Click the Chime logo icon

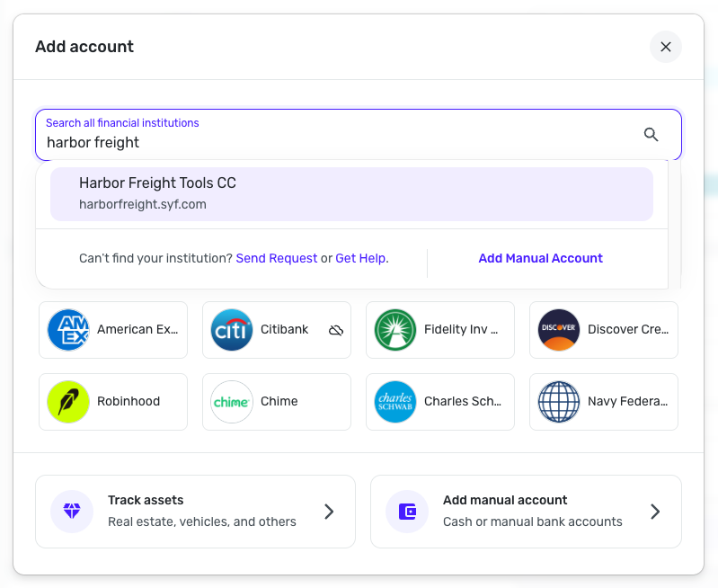[232, 402]
